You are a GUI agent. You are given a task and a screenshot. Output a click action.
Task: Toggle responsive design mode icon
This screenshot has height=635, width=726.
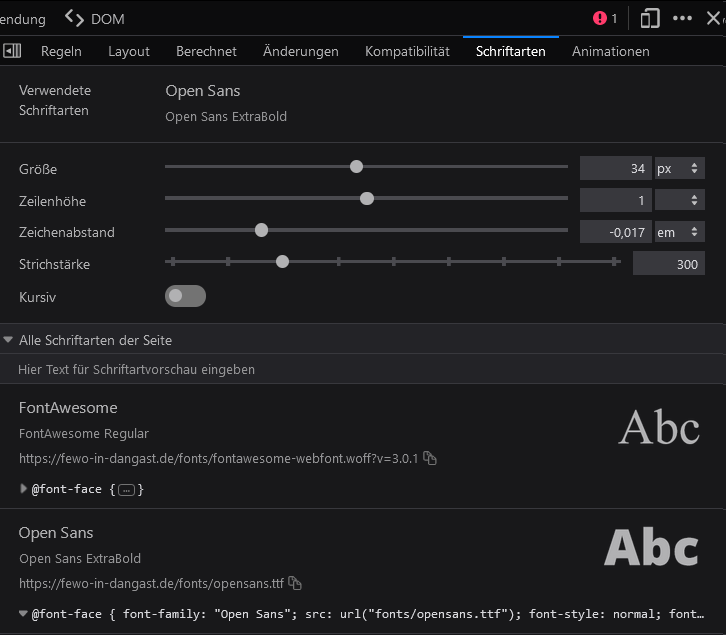tap(650, 18)
